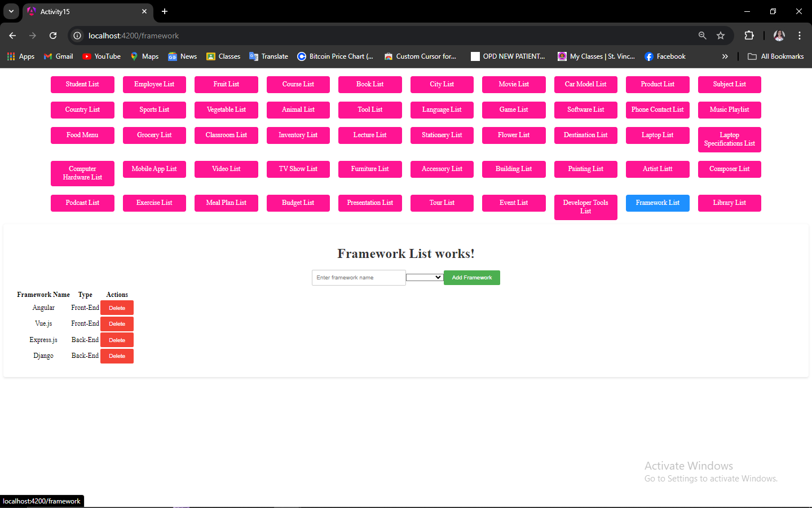
Task: Click the Add Framework button
Action: tap(472, 278)
